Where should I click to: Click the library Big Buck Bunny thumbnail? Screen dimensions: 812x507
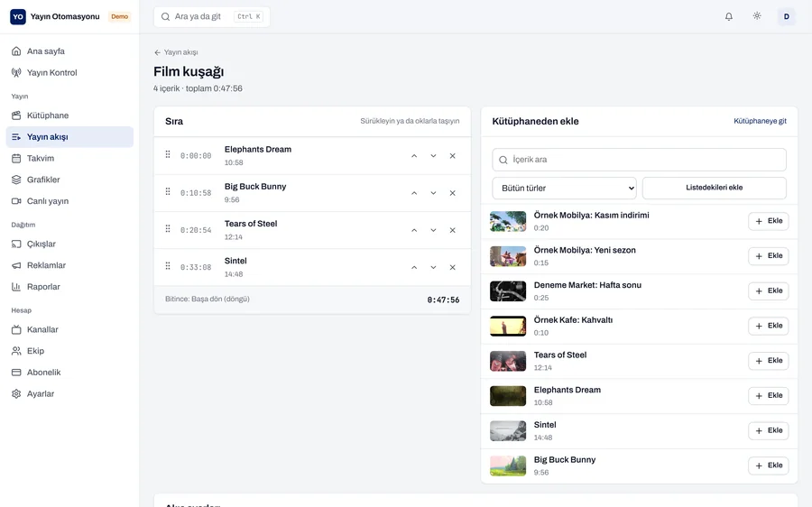(508, 466)
